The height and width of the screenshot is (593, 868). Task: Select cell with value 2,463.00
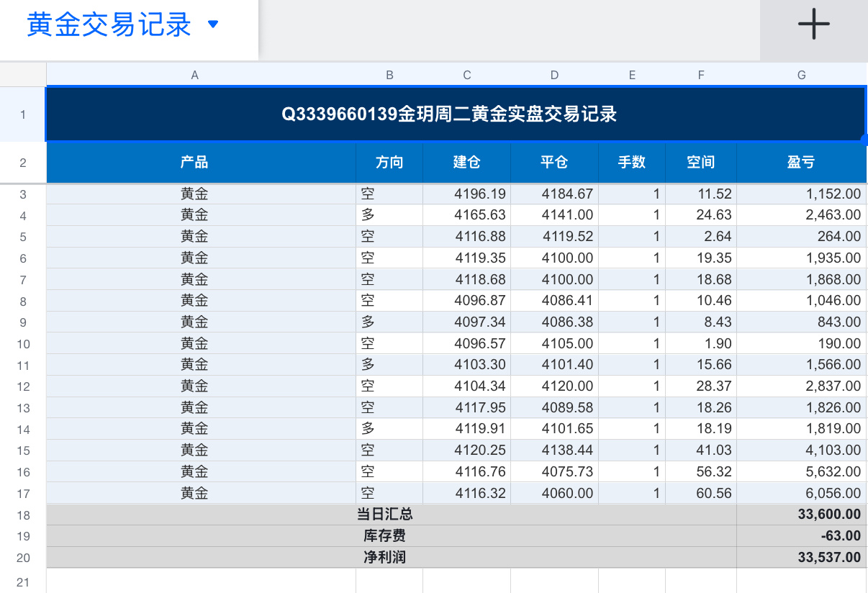point(802,214)
